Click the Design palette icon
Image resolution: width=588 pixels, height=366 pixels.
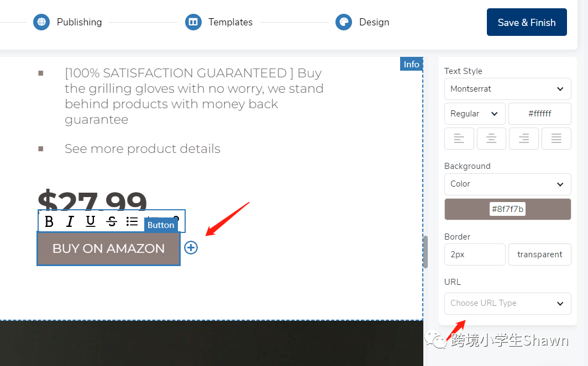tap(344, 22)
